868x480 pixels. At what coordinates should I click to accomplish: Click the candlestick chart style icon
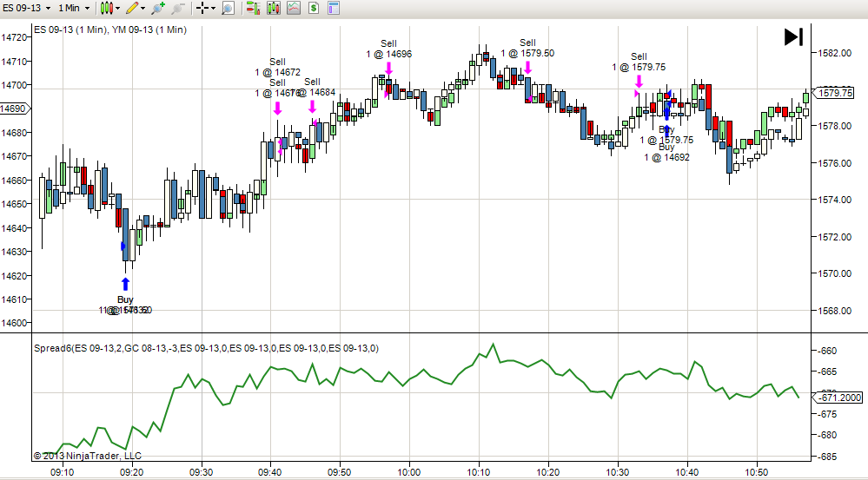pyautogui.click(x=107, y=9)
